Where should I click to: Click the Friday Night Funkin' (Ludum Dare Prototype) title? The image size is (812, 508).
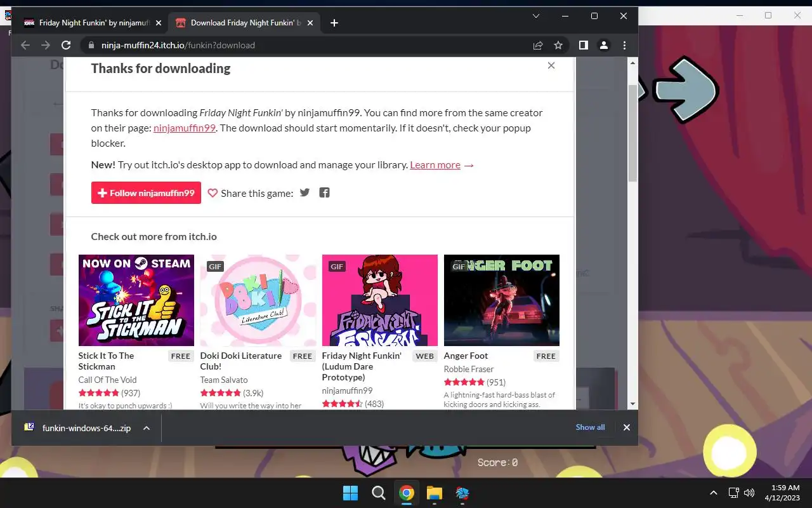(x=362, y=366)
